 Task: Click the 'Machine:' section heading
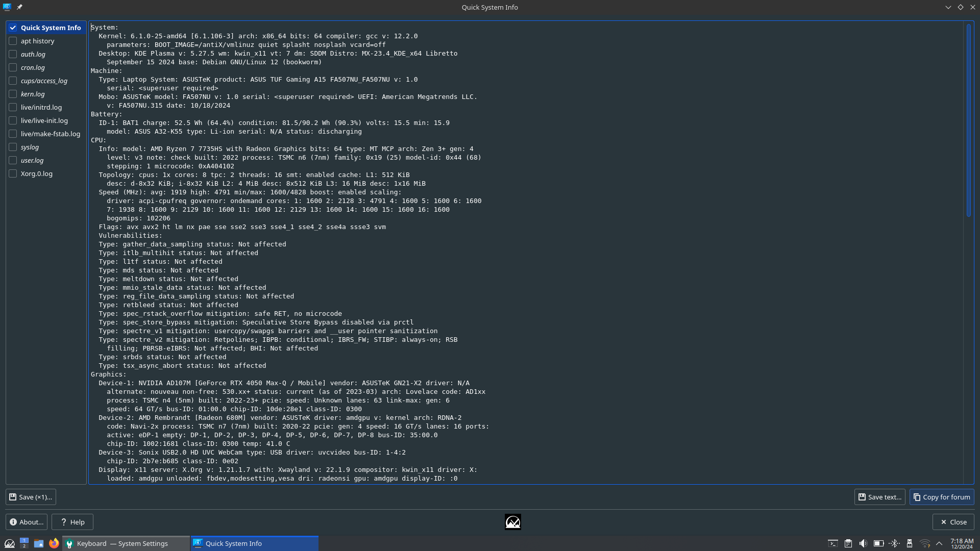pos(107,71)
